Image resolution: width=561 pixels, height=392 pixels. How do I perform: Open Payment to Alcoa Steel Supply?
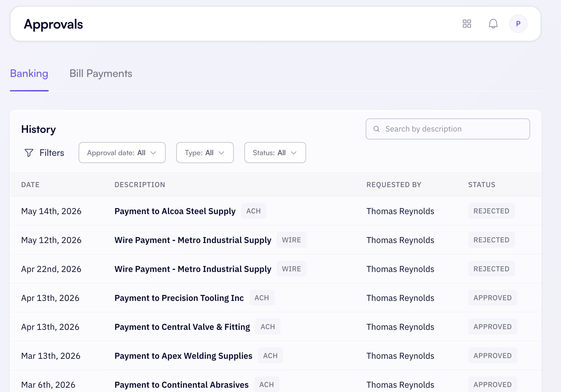[175, 211]
